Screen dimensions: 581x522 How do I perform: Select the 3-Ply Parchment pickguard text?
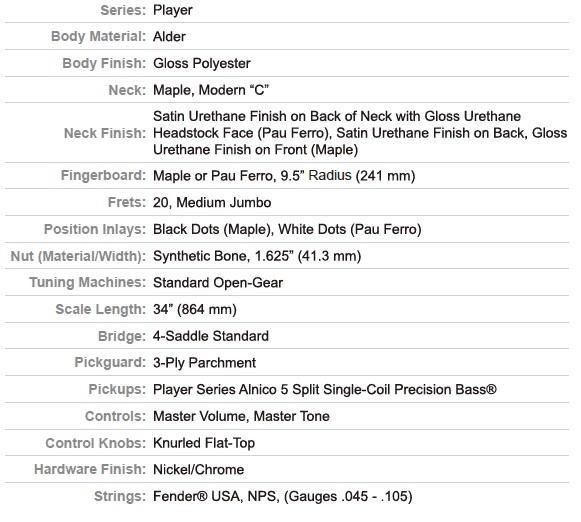[204, 363]
